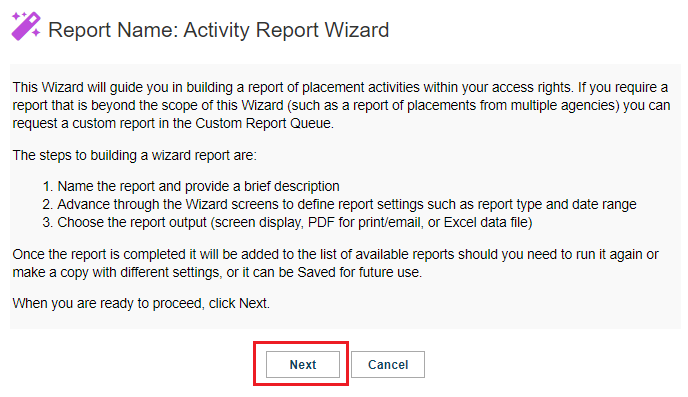This screenshot has width=688, height=397.
Task: Click the 'PDF for print/email' text
Action: [364, 222]
